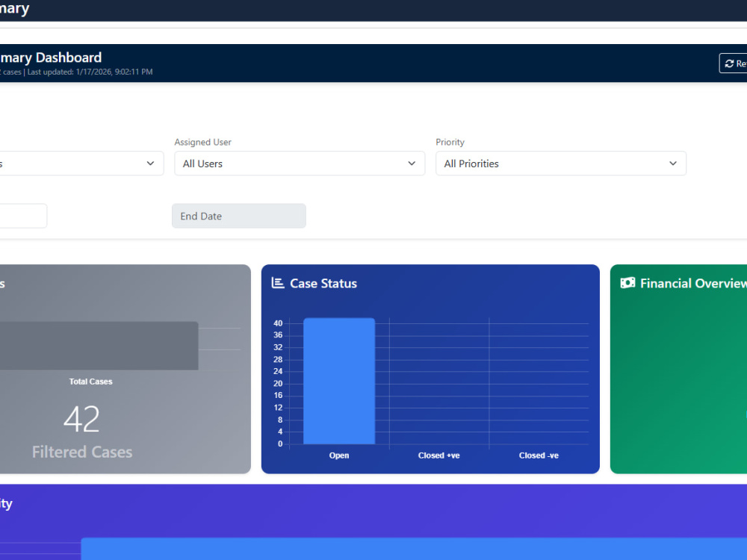Click the Closed -ve axis label

pos(539,455)
